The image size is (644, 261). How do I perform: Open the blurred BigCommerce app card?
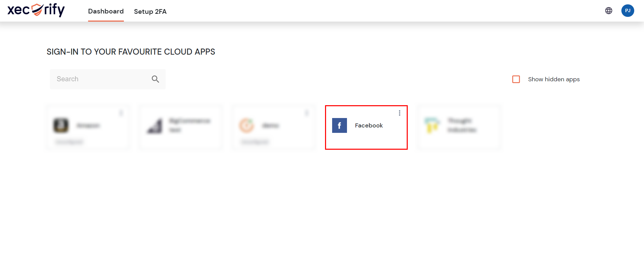(x=181, y=127)
